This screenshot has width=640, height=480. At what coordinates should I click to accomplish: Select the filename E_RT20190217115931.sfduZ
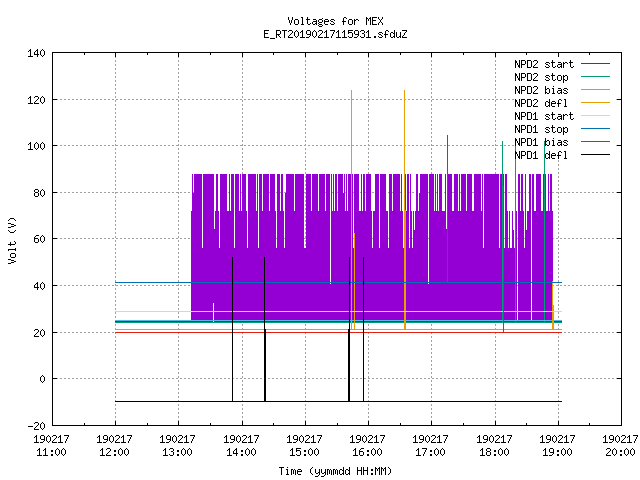pos(335,34)
